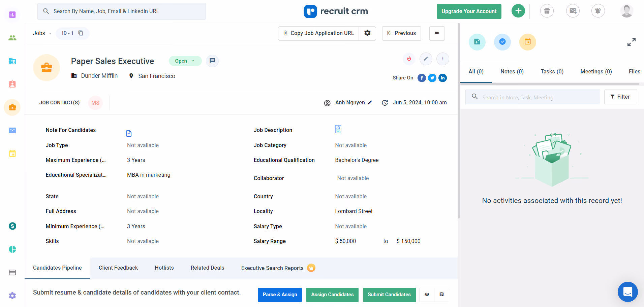View the Job Description JD icon

click(x=338, y=129)
